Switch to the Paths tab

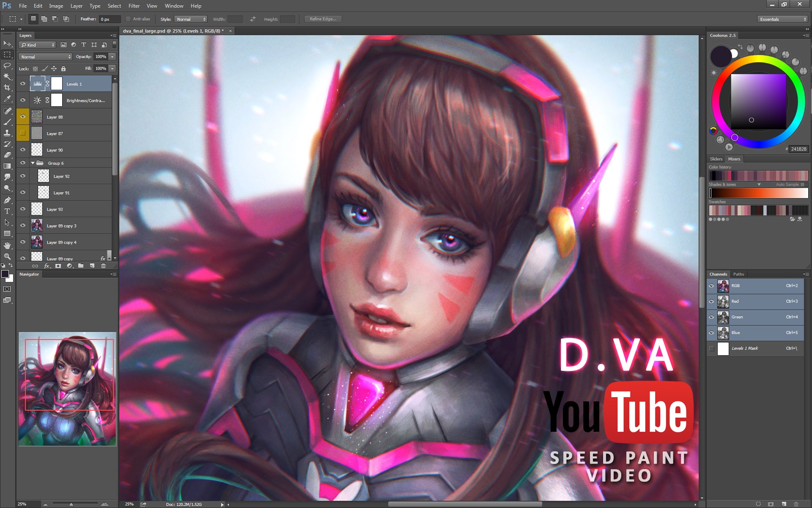tap(738, 274)
